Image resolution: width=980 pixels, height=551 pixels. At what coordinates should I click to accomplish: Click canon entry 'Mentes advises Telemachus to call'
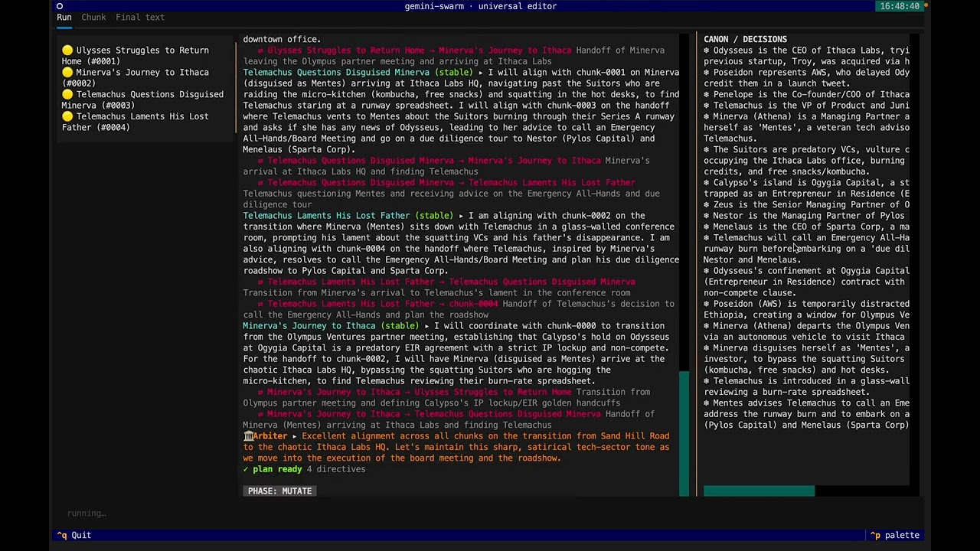[x=806, y=414]
